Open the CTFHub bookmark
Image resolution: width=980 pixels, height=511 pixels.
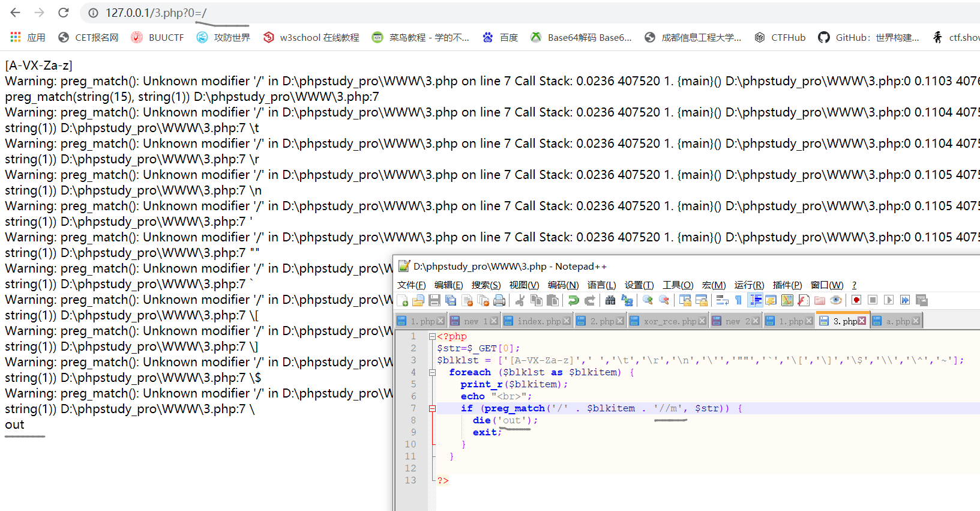click(780, 37)
